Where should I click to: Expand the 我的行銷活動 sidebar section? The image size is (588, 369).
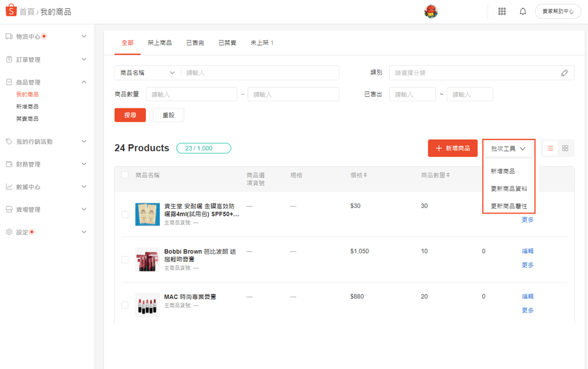click(x=84, y=141)
